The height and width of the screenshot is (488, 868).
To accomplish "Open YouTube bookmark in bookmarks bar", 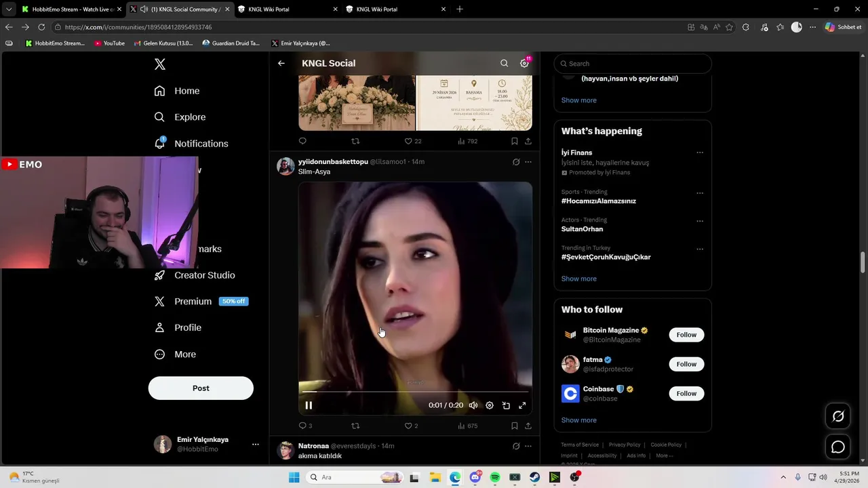I will [109, 43].
